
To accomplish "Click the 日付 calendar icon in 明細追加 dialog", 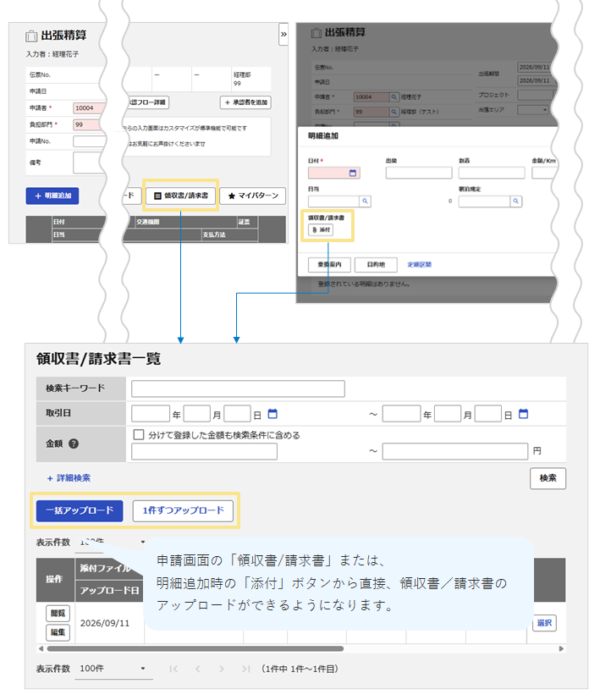I will point(353,173).
